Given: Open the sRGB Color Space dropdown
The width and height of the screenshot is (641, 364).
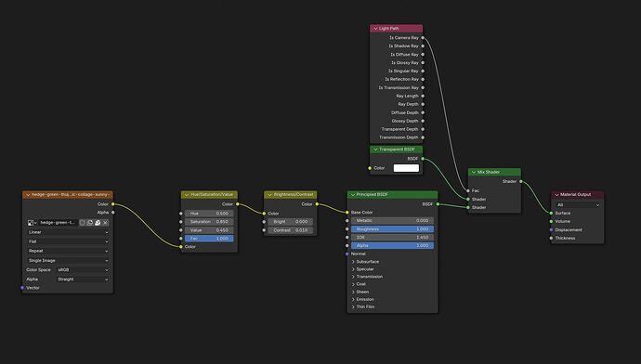Looking at the screenshot, I should pos(83,270).
